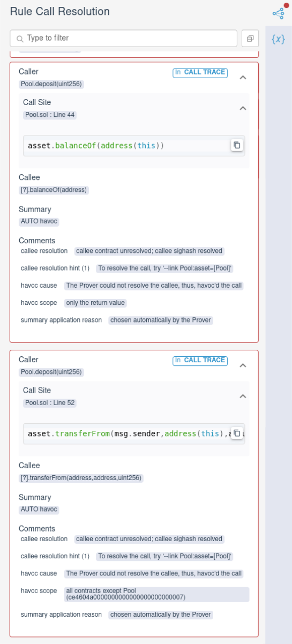Click 'chosen automatically by the Prover' in the first card
Screen dimensions: 292x644
coord(161,320)
